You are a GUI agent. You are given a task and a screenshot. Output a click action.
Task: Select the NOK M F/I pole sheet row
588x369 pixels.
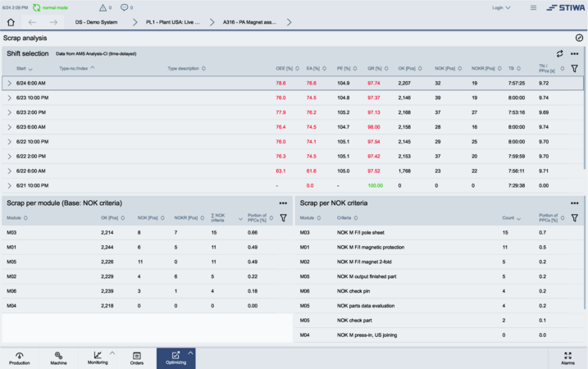pyautogui.click(x=440, y=233)
